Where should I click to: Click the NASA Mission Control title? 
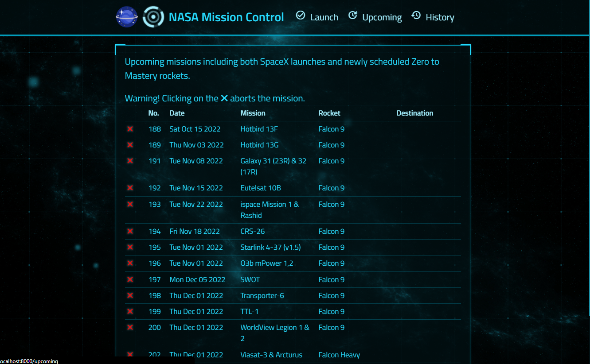(226, 17)
